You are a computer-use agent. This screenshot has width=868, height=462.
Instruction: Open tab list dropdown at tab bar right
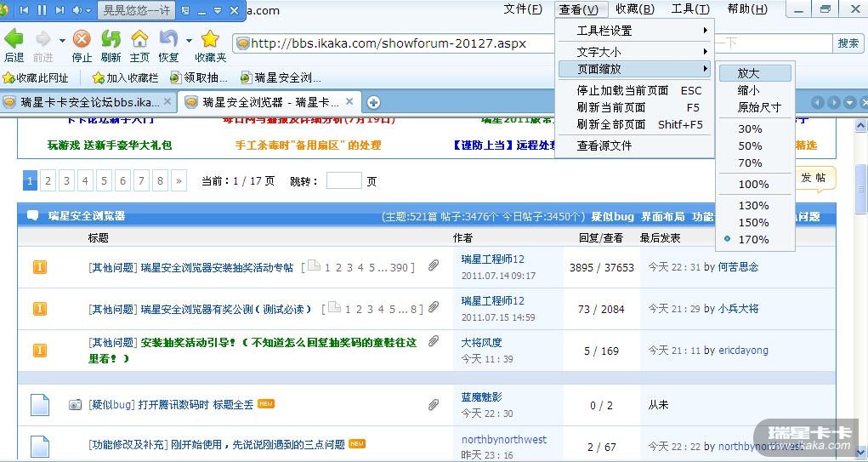[850, 102]
